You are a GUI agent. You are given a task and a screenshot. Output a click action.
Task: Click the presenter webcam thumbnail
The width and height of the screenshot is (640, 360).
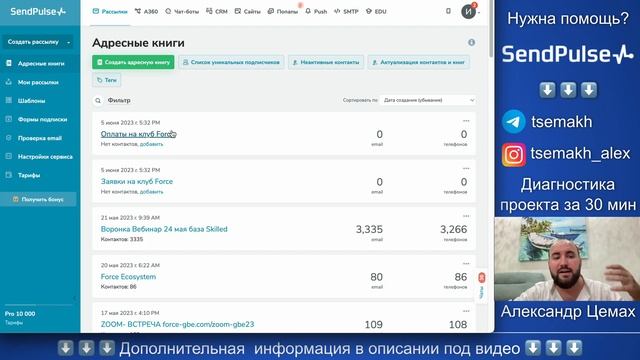tap(567, 259)
